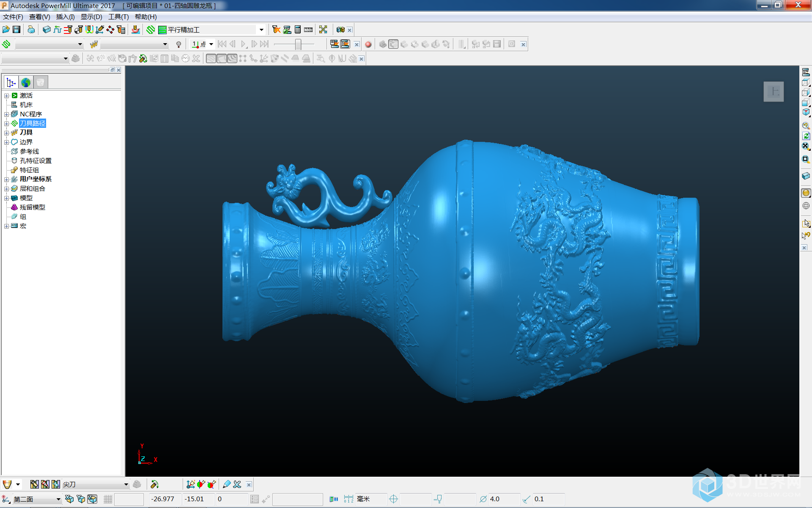Open the 尖刀 tool type dropdown

coord(126,485)
